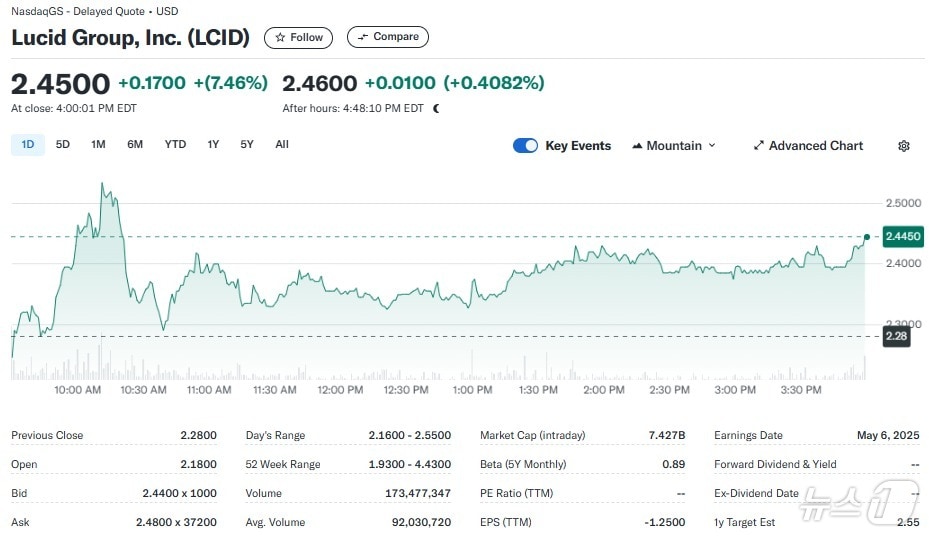Open the Advanced Chart link

click(815, 146)
